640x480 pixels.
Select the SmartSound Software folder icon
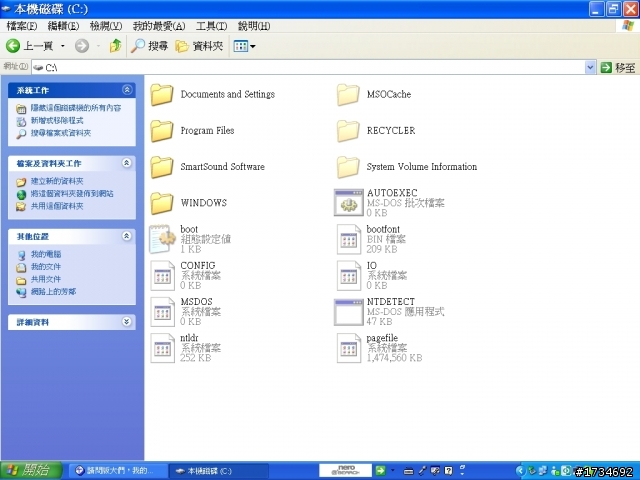click(x=162, y=167)
